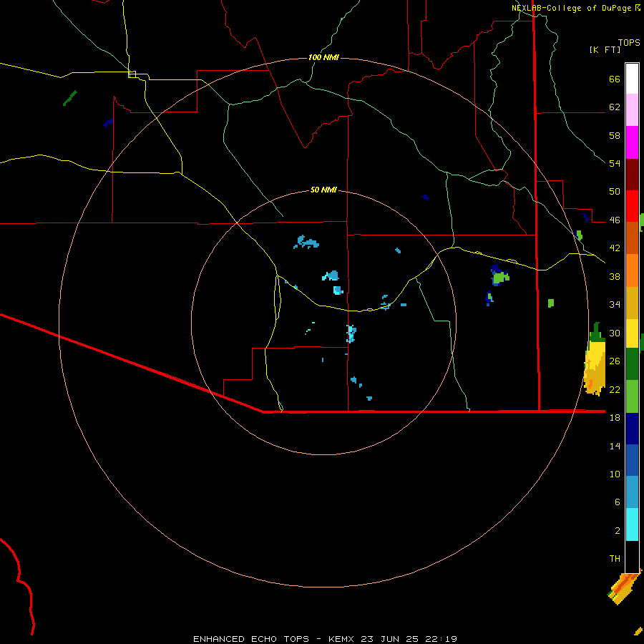Image resolution: width=644 pixels, height=644 pixels.
Task: Click the magenta swatch at 58
Action: pyautogui.click(x=632, y=142)
